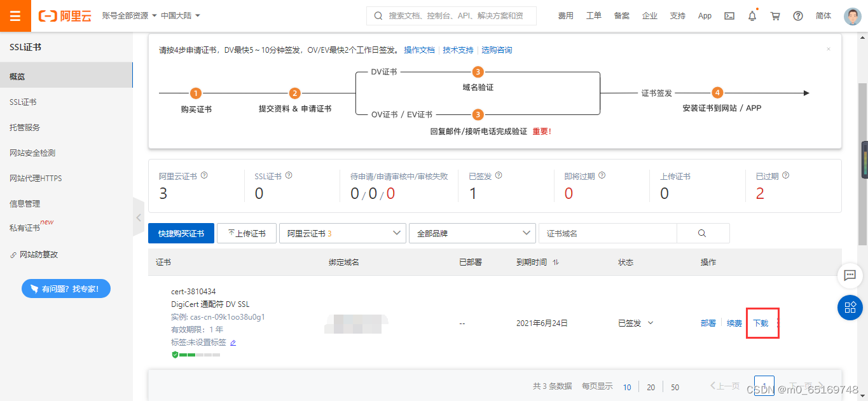
Task: Open the 支持 top menu
Action: pos(677,16)
